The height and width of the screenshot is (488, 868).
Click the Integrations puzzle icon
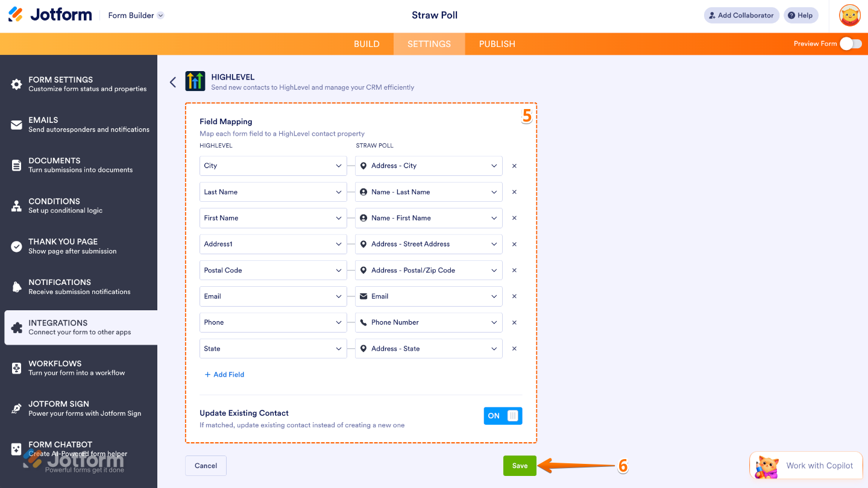(16, 327)
